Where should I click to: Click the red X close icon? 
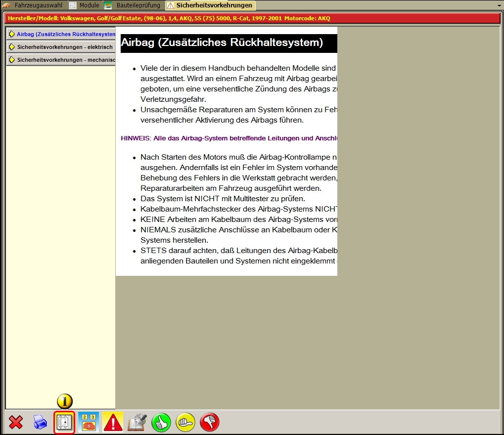(x=16, y=423)
